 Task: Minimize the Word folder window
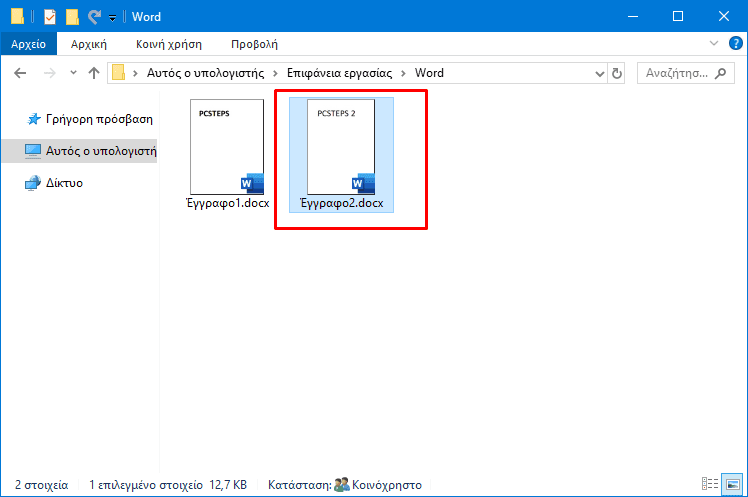[633, 16]
